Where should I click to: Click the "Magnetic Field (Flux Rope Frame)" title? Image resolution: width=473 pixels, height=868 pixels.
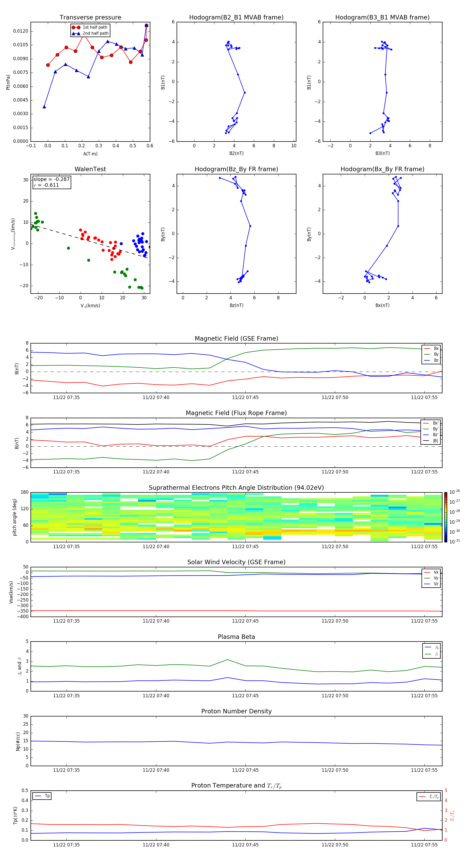pos(236,413)
